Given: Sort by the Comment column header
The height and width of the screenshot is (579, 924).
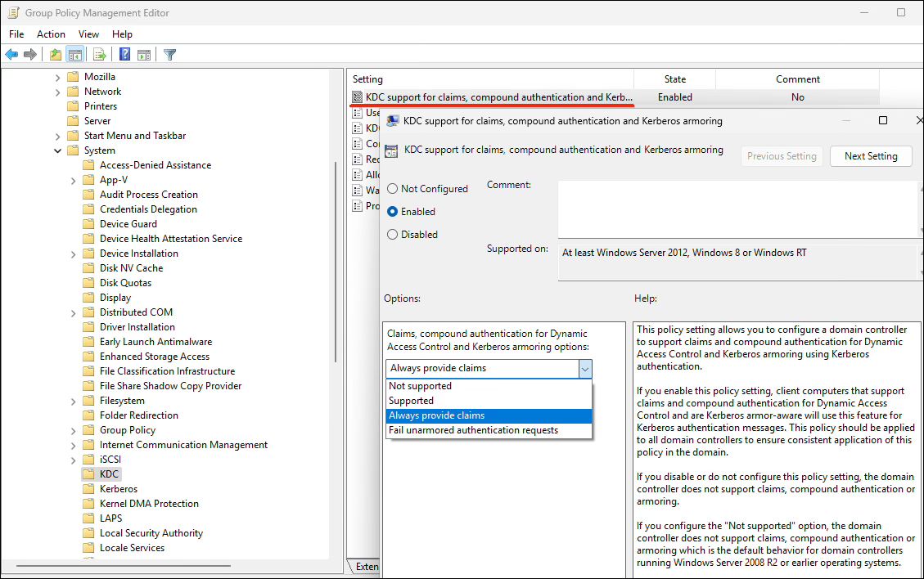Looking at the screenshot, I should [797, 79].
